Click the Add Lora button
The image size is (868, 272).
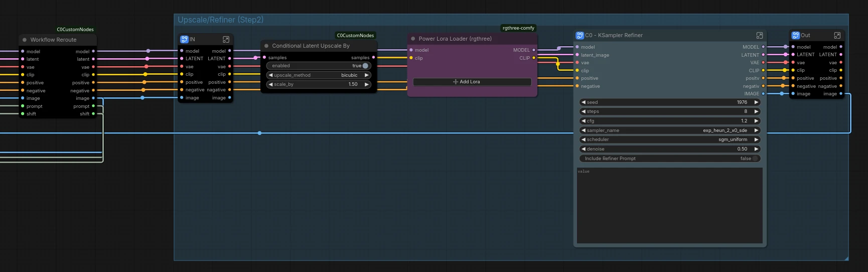pos(472,82)
